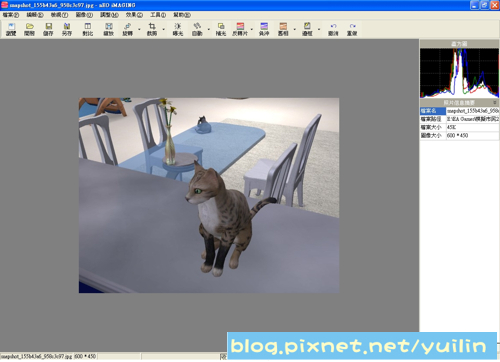Open the 幫助 Help menu

coord(182,15)
